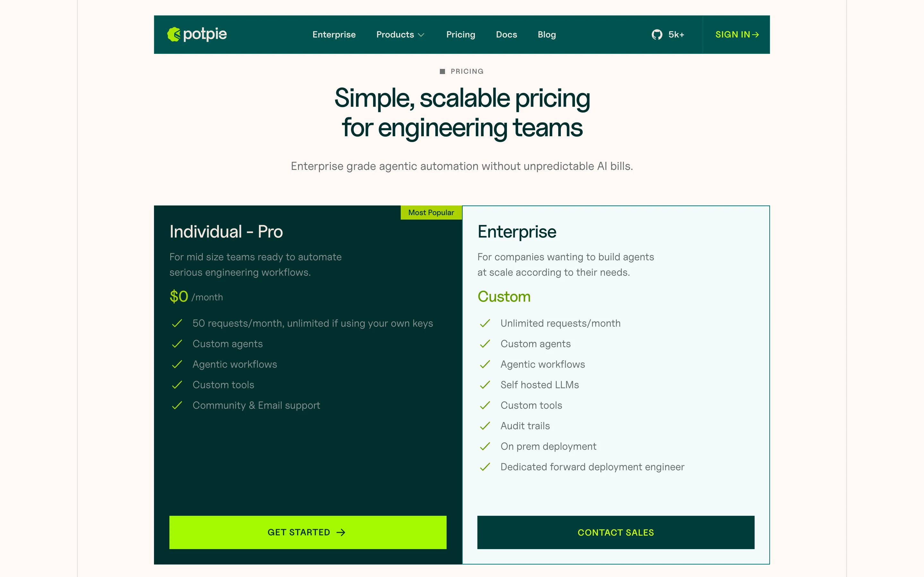Click the square bullet beside PRICING label
Image resolution: width=924 pixels, height=577 pixels.
click(x=442, y=71)
